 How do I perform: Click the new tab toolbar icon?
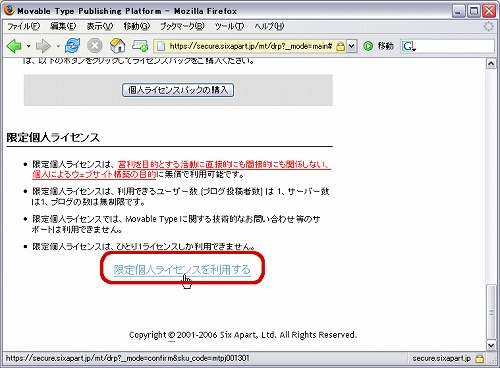click(x=140, y=46)
